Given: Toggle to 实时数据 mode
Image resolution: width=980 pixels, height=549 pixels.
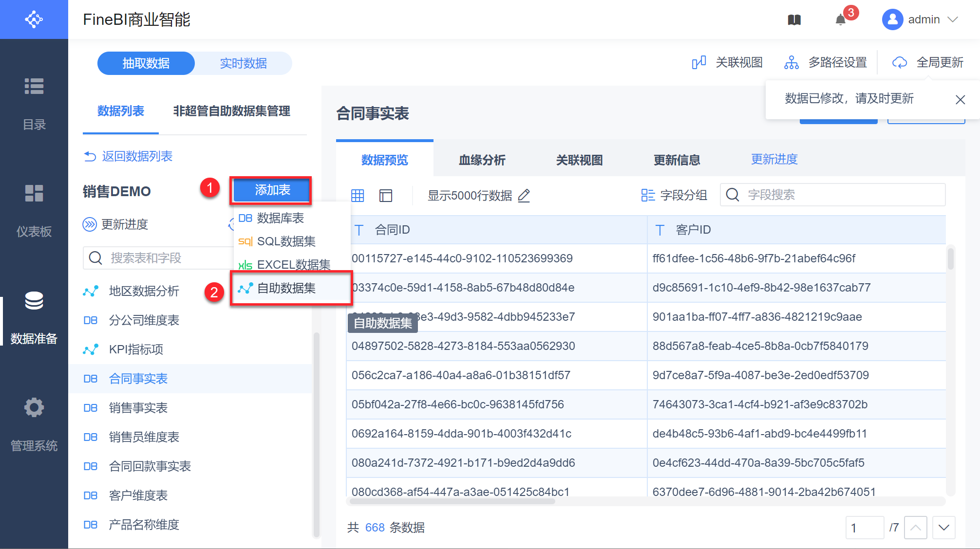Looking at the screenshot, I should (243, 63).
